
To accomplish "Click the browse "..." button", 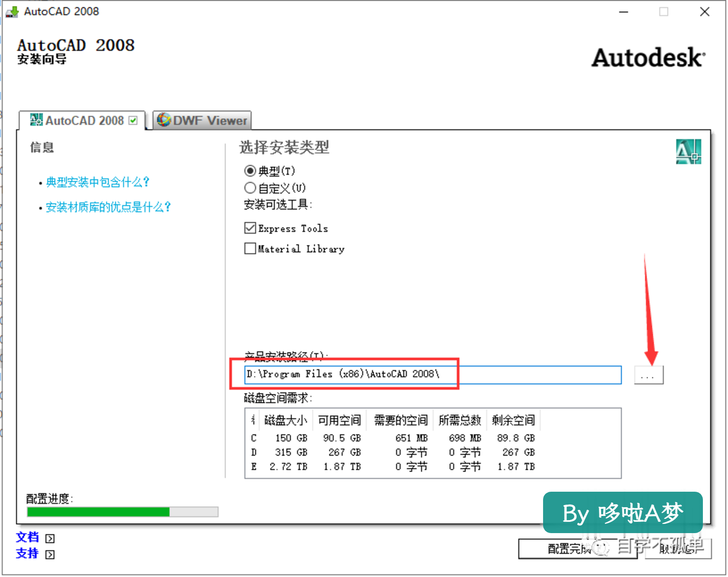I will [649, 375].
